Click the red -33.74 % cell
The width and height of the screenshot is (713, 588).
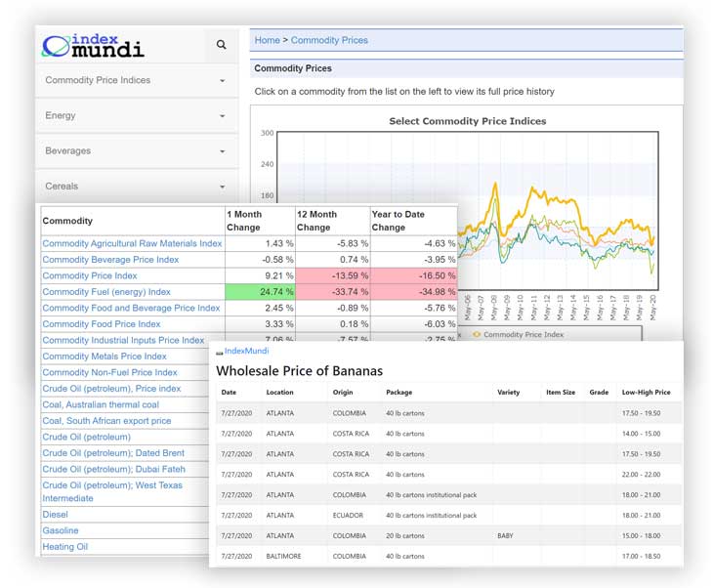click(333, 292)
